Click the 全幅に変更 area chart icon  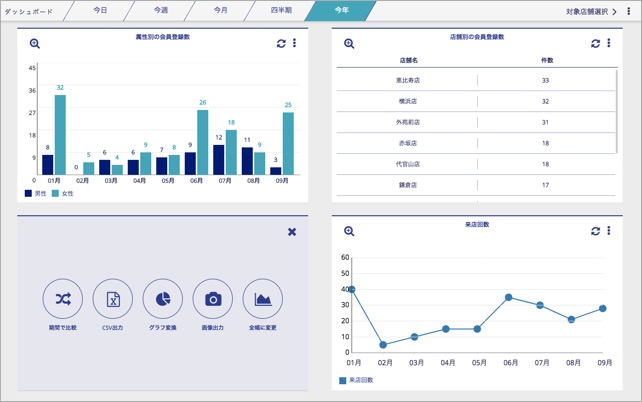tap(262, 299)
